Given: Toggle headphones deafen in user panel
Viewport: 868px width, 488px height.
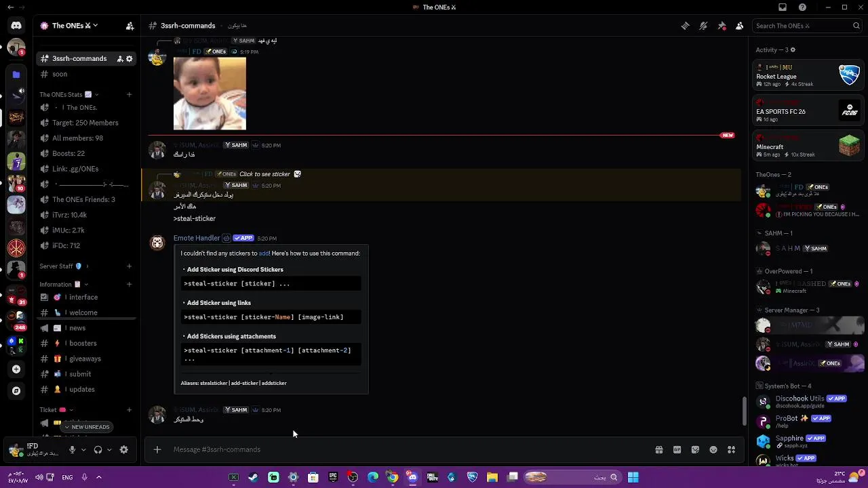Looking at the screenshot, I should coord(98,449).
